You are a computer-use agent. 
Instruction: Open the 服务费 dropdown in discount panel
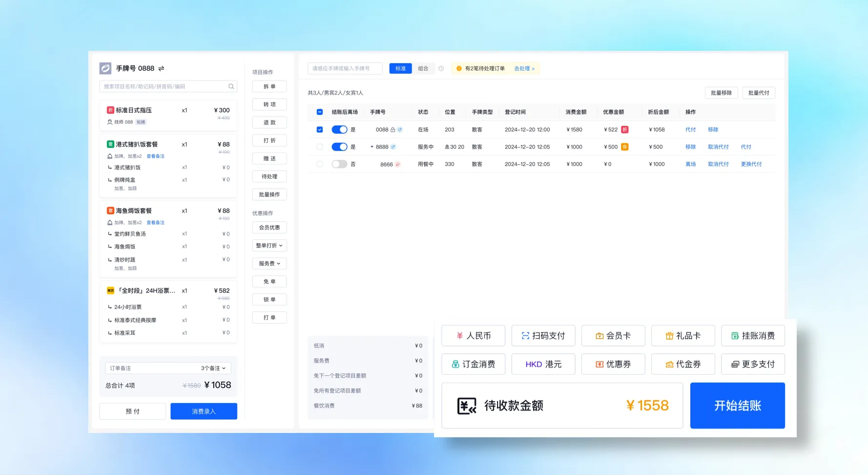(269, 263)
